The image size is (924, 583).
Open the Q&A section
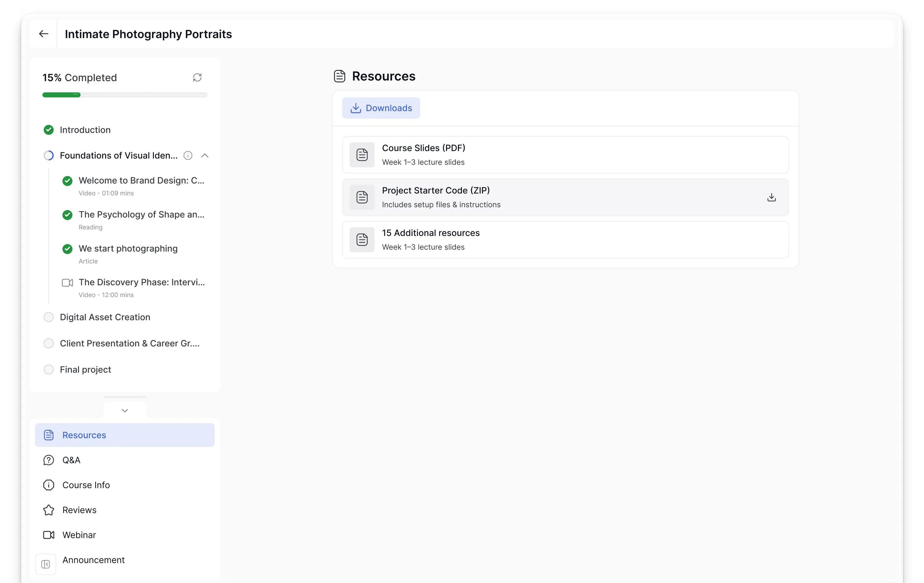pyautogui.click(x=71, y=460)
